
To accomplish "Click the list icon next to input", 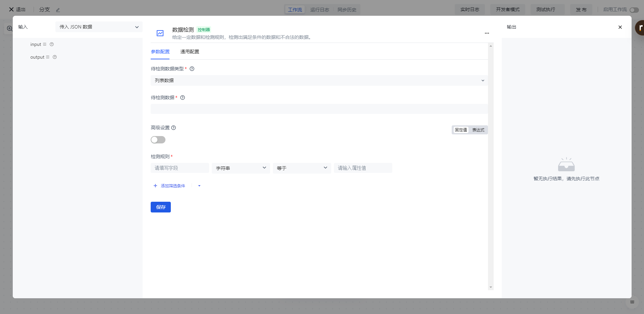I will pyautogui.click(x=45, y=44).
